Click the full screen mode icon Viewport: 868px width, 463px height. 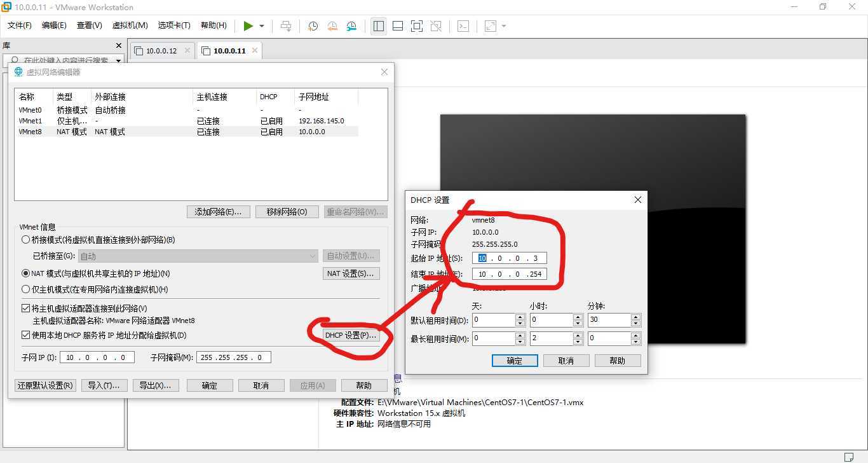(x=417, y=26)
